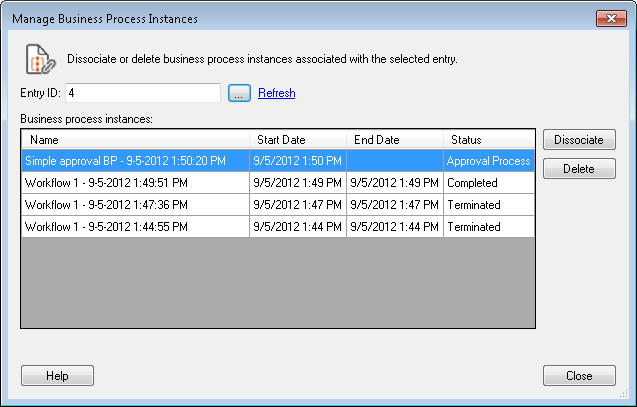The image size is (637, 407).
Task: Sort by the Status column header
Action: [x=489, y=140]
